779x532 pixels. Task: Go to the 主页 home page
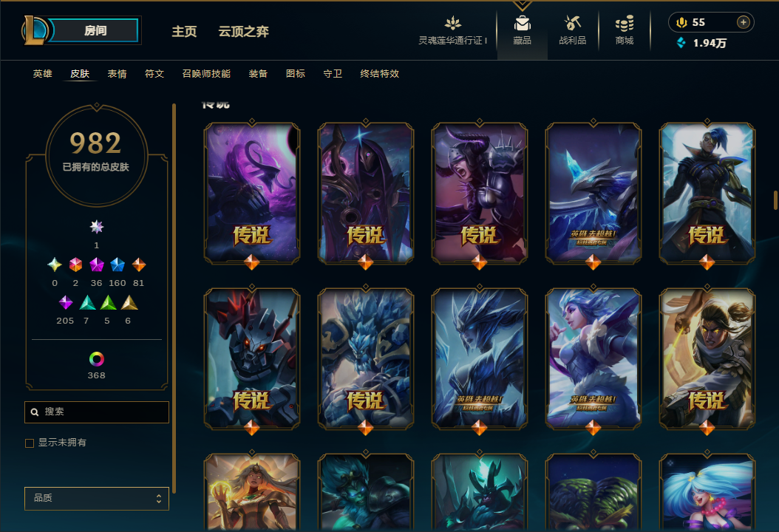[184, 31]
